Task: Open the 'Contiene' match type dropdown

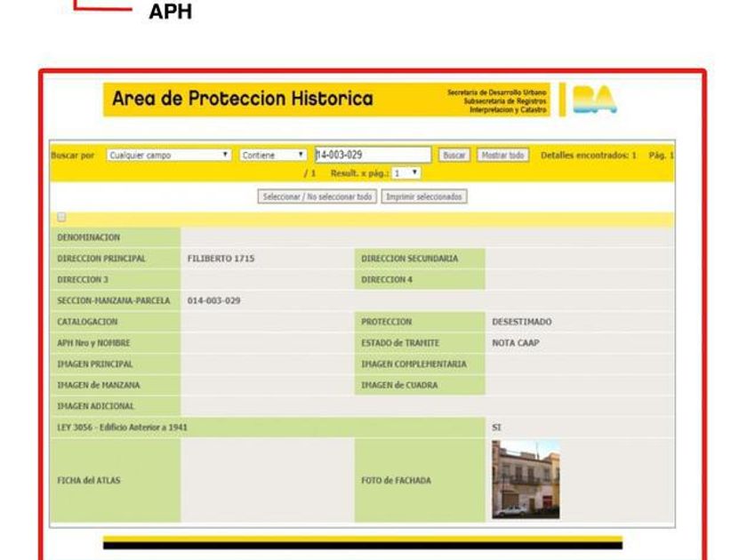Action: tap(273, 156)
